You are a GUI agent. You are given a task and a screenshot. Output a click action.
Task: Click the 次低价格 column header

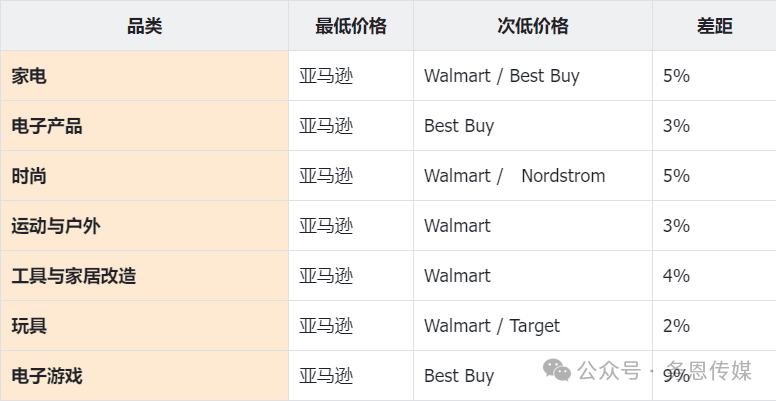[533, 26]
